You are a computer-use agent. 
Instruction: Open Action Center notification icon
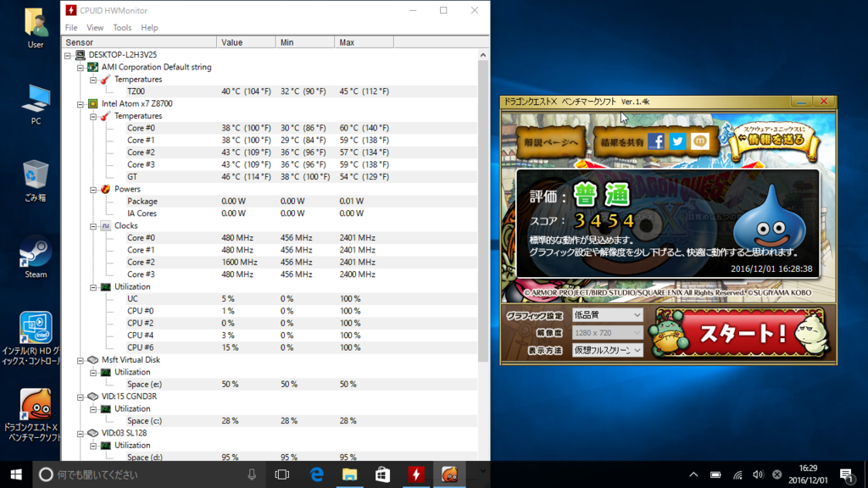tap(847, 474)
